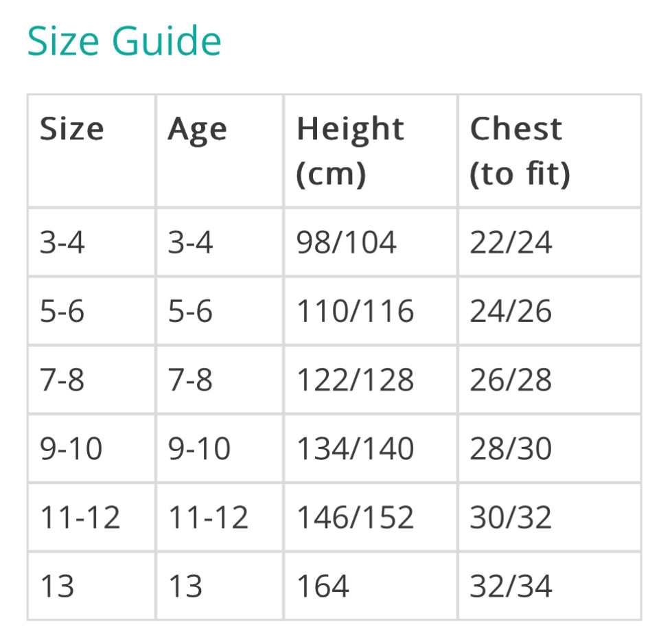Click the Age column header
Screen dimensions: 661x644
coord(198,129)
